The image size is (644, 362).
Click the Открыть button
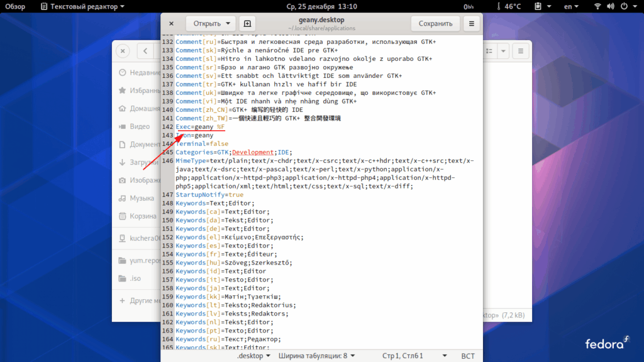[x=207, y=23]
